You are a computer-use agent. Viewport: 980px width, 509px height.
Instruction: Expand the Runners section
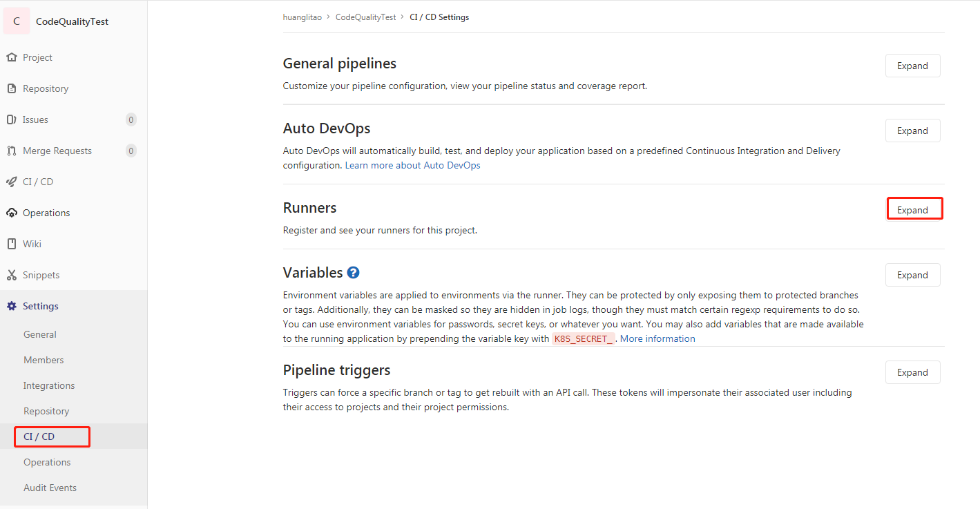click(x=914, y=209)
